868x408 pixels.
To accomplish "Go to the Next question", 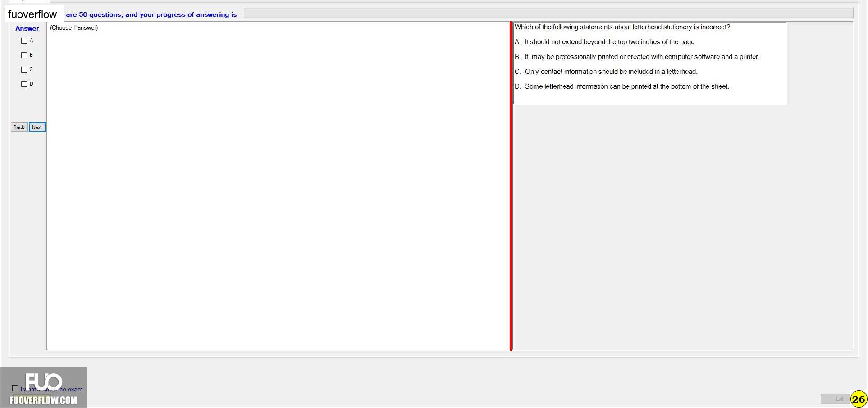I will 37,127.
